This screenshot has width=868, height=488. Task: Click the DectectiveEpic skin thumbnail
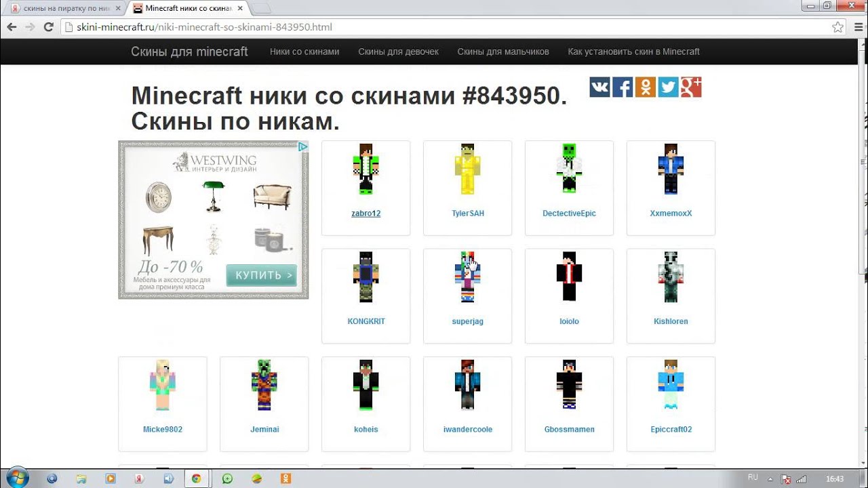[569, 169]
